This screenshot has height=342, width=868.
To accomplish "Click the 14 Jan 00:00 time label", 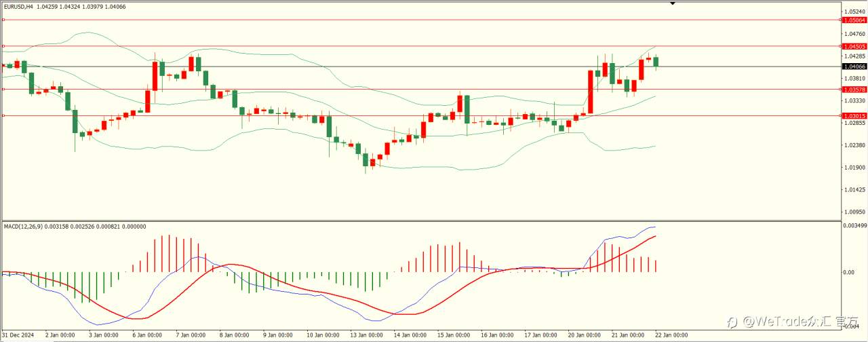I will click(409, 335).
